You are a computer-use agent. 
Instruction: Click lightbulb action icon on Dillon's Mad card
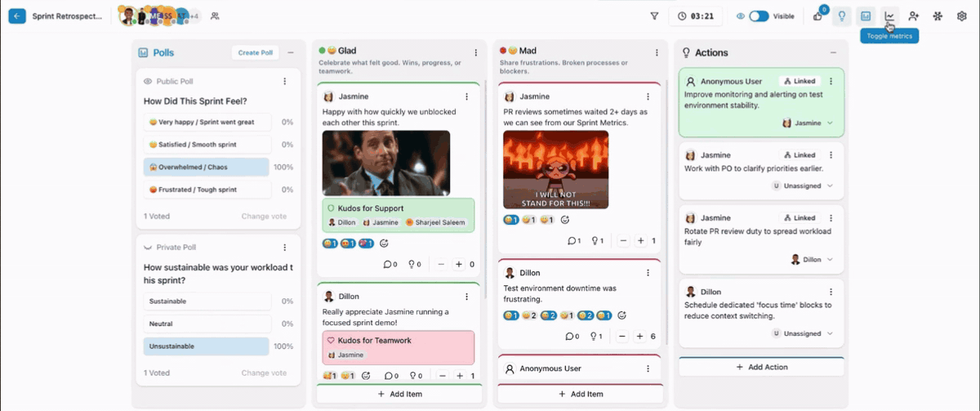[x=598, y=337]
